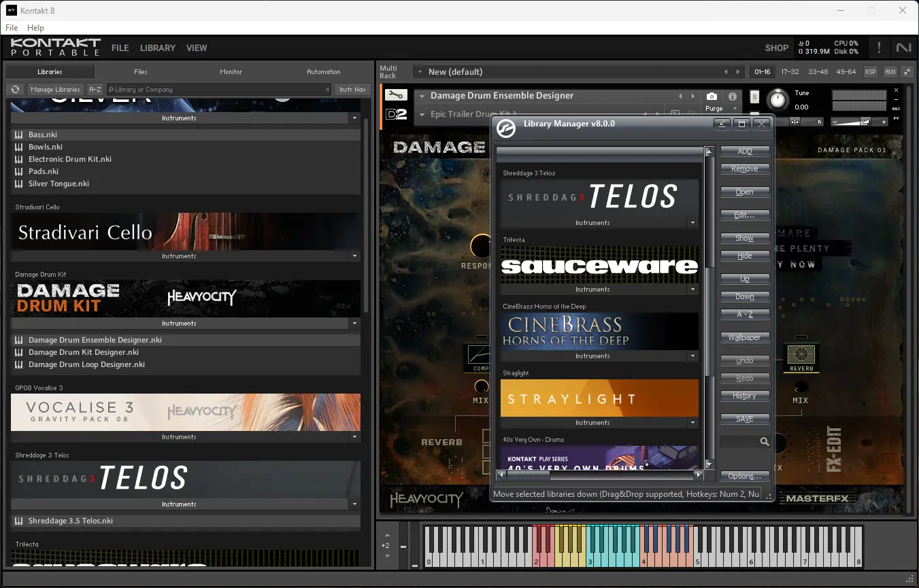Open instrument edit with the wrench icon
Image resolution: width=919 pixels, height=588 pixels.
tap(395, 95)
